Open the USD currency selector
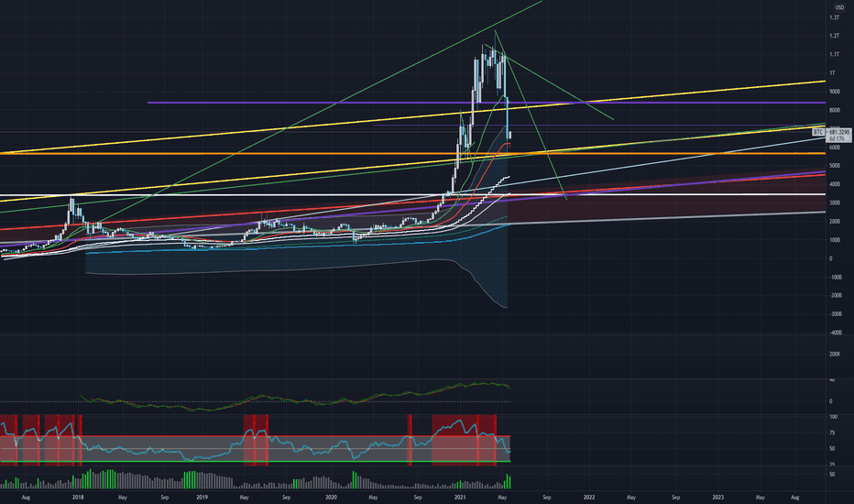 [x=839, y=7]
